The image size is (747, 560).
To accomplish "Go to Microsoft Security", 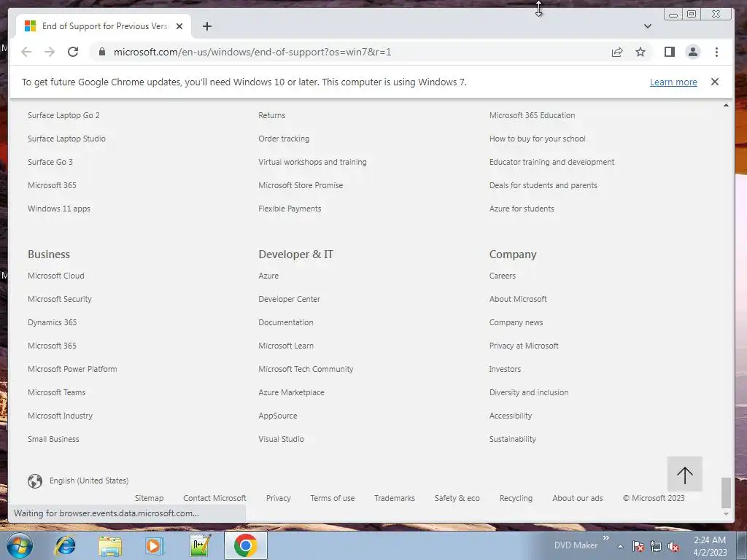I will pos(60,299).
